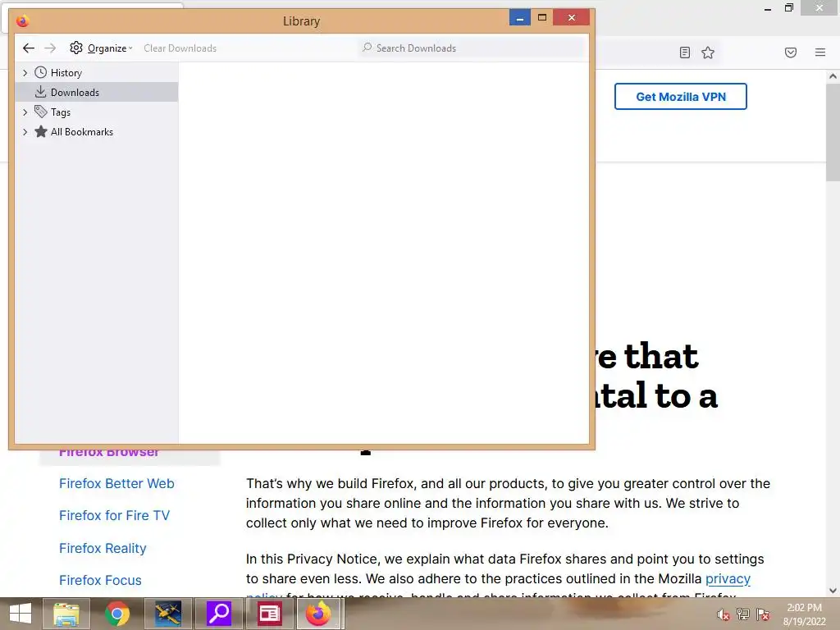Expand the All Bookmarks tree item
This screenshot has height=630, width=840.
click(25, 132)
